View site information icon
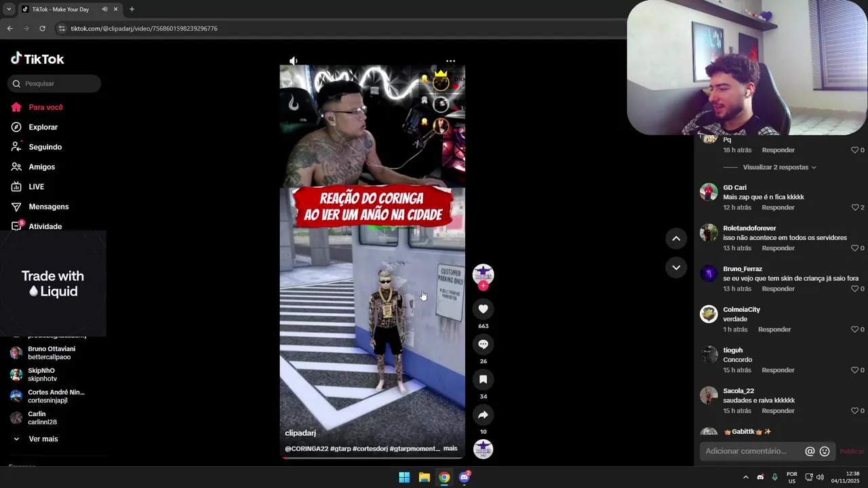The height and width of the screenshot is (488, 868). (62, 28)
